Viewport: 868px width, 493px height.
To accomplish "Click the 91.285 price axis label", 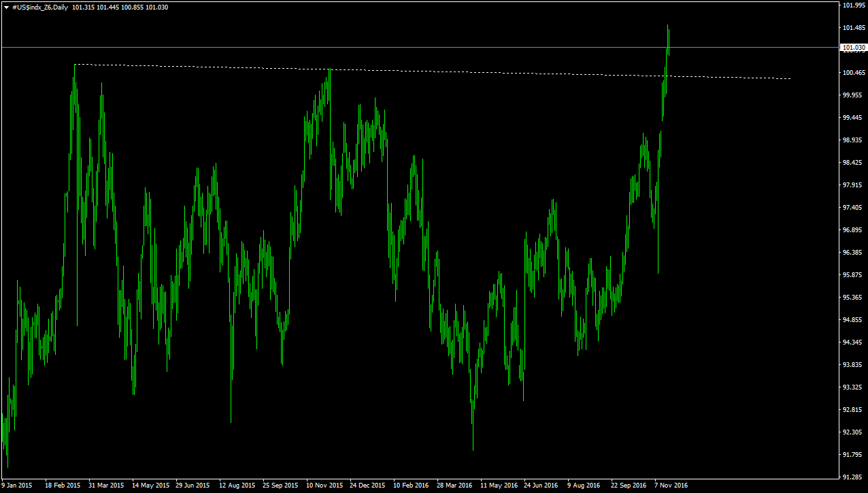I will point(854,477).
